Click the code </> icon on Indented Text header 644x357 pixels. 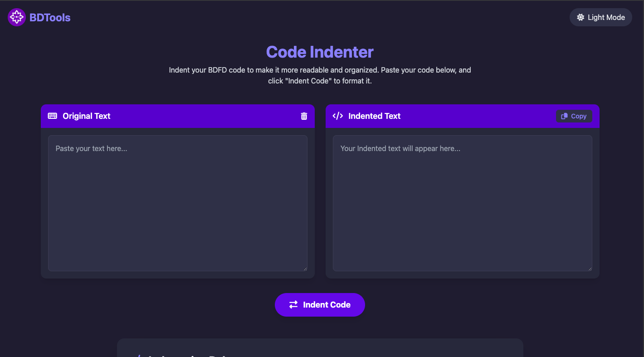click(x=338, y=116)
